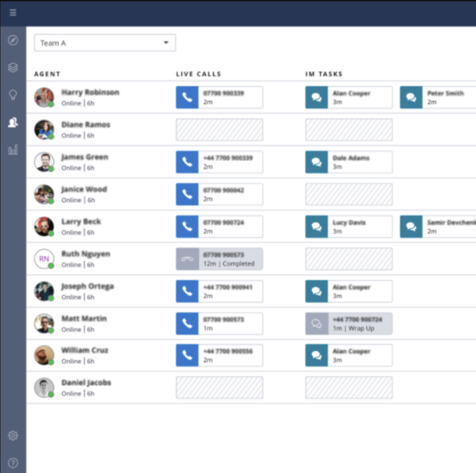The height and width of the screenshot is (473, 476).
Task: Click phone icon on Harry Robinson's live call
Action: tap(187, 98)
